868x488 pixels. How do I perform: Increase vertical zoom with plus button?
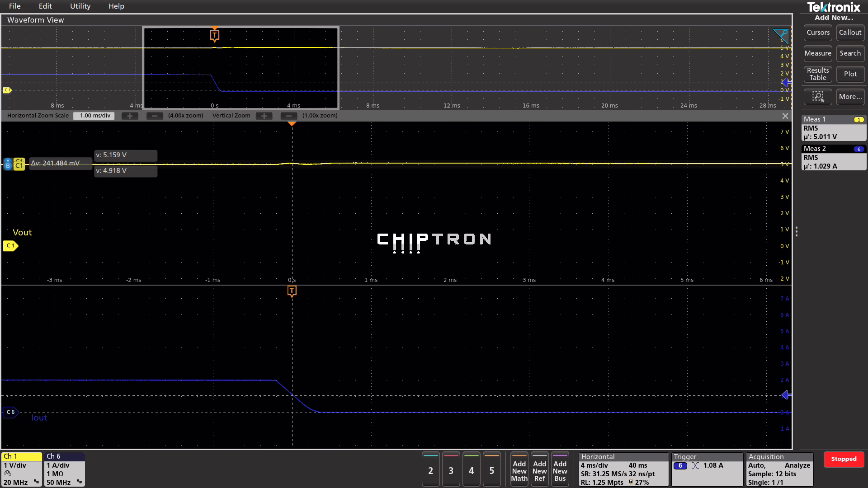click(x=264, y=116)
